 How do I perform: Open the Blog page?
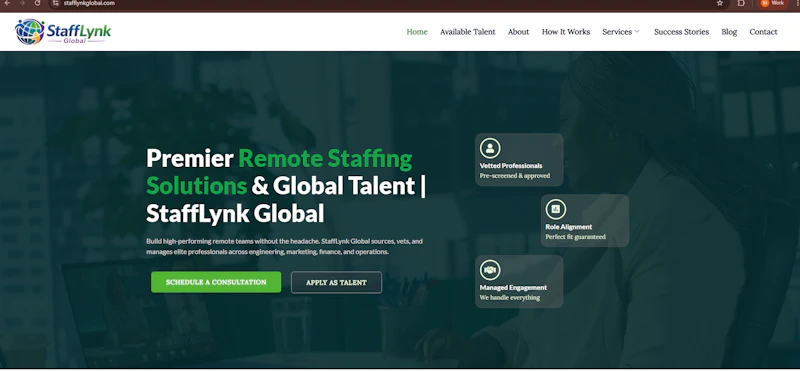tap(729, 32)
